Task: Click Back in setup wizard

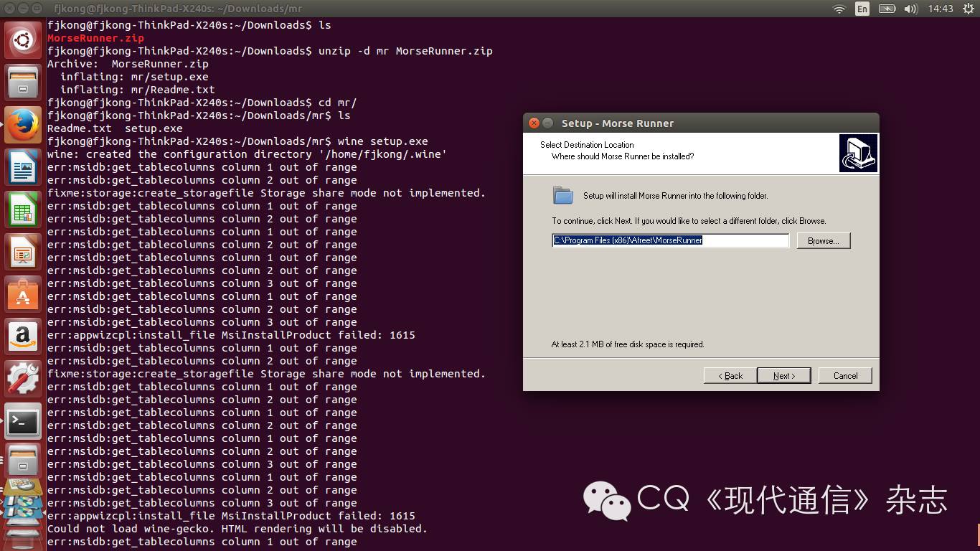Action: pyautogui.click(x=730, y=375)
